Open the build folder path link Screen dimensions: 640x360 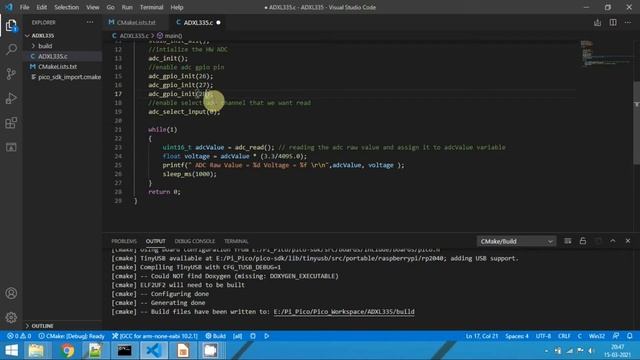(344, 311)
